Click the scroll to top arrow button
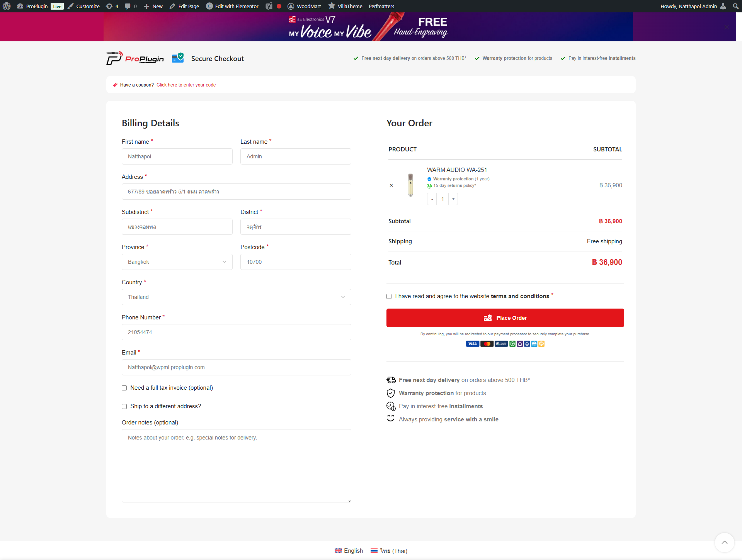The height and width of the screenshot is (560, 742). pos(725,543)
